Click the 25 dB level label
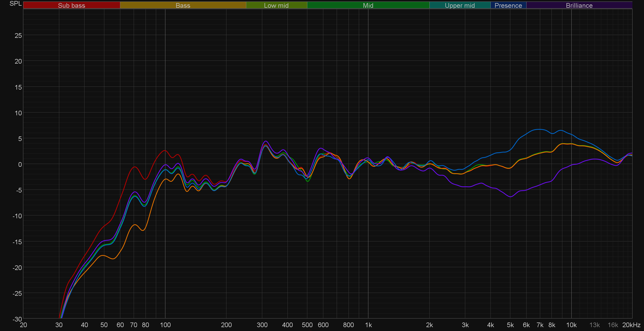Image resolution: width=644 pixels, height=331 pixels. [18, 36]
